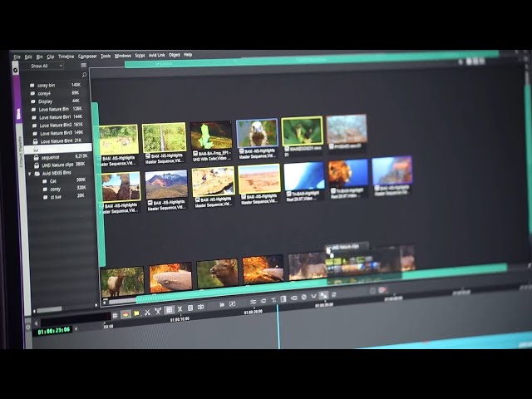Click the T title tool icon in toolbar
This screenshot has height=399, width=532.
pyautogui.click(x=273, y=300)
